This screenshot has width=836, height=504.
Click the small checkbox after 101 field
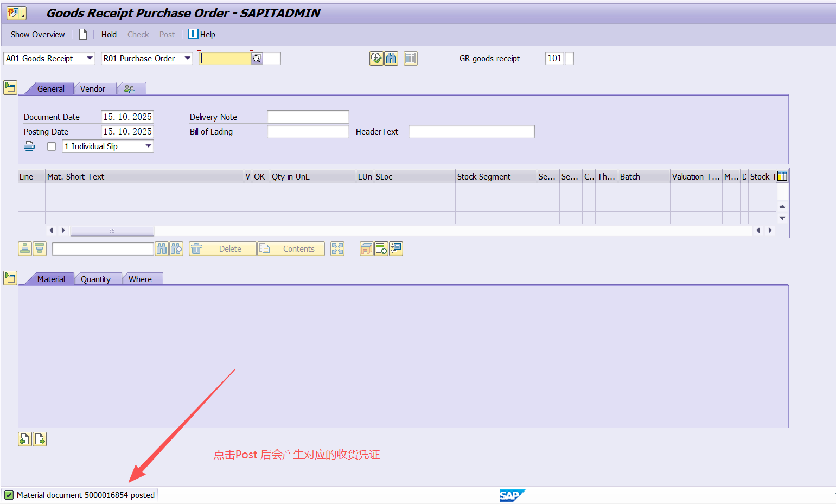pyautogui.click(x=569, y=59)
